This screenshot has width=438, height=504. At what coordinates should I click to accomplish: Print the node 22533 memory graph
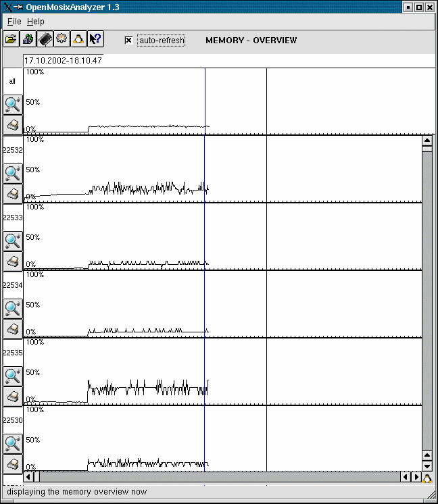pos(13,261)
